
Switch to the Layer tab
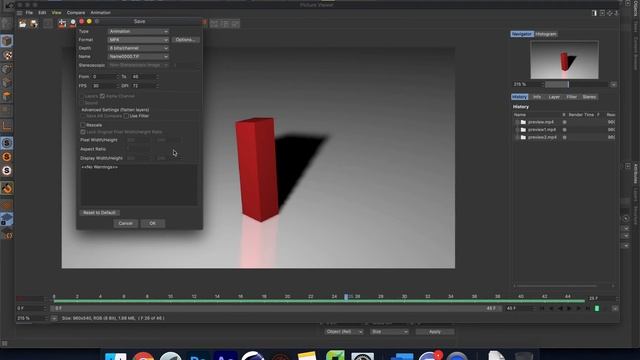tap(554, 97)
